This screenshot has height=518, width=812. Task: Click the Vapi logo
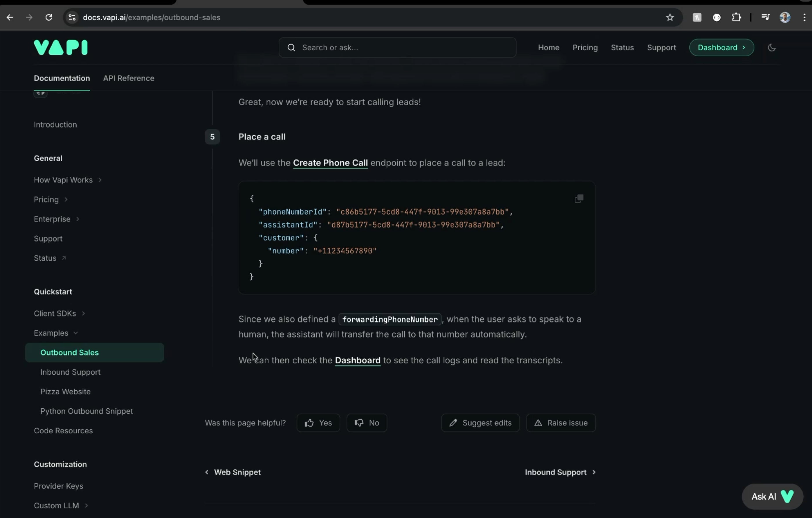[61, 48]
